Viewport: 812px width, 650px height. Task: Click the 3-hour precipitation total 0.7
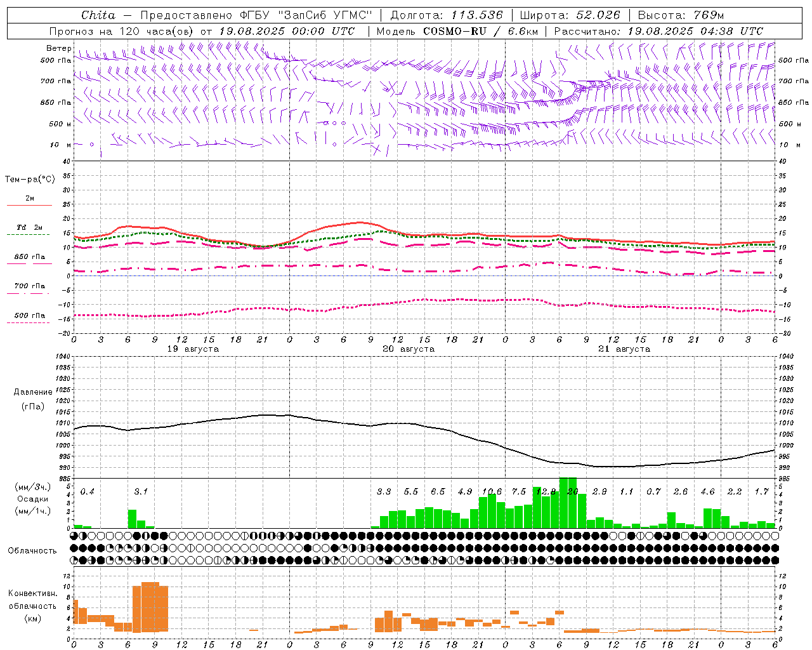coord(653,492)
